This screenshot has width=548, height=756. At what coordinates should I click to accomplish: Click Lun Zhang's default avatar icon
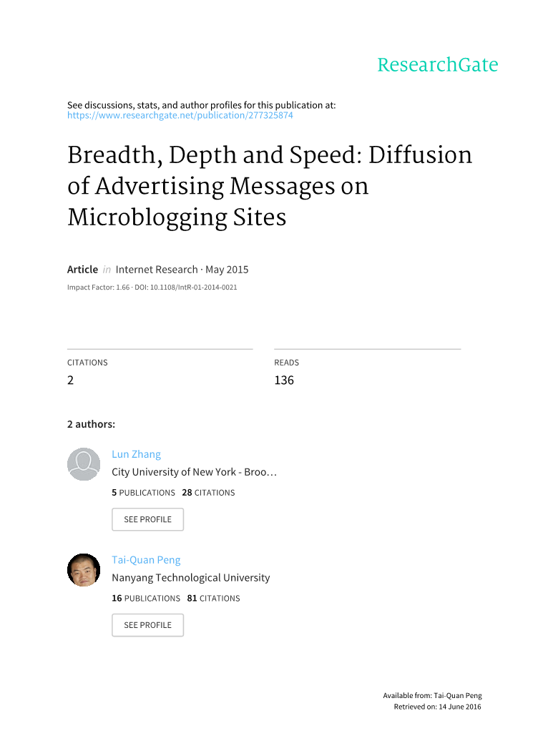pyautogui.click(x=84, y=465)
